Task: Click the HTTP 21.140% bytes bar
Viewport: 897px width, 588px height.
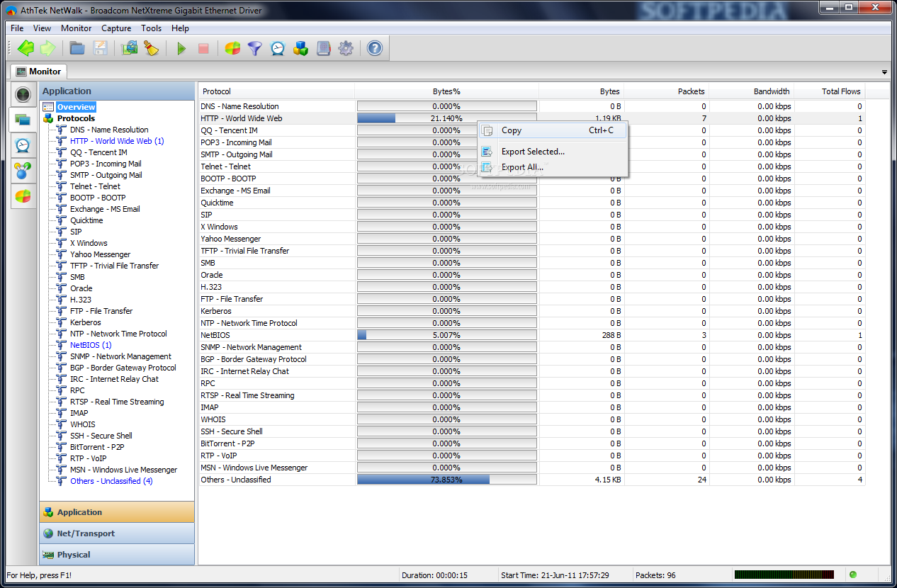Action: [x=446, y=118]
